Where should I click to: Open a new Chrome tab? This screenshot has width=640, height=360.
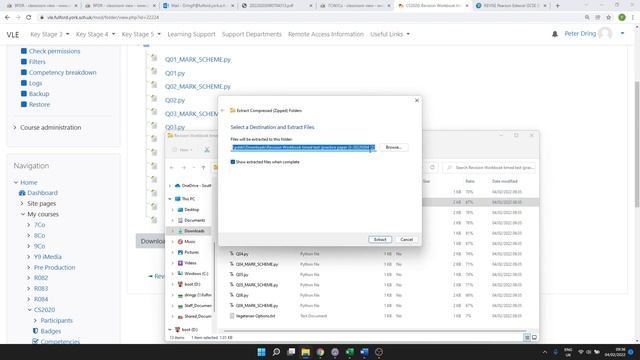click(558, 6)
